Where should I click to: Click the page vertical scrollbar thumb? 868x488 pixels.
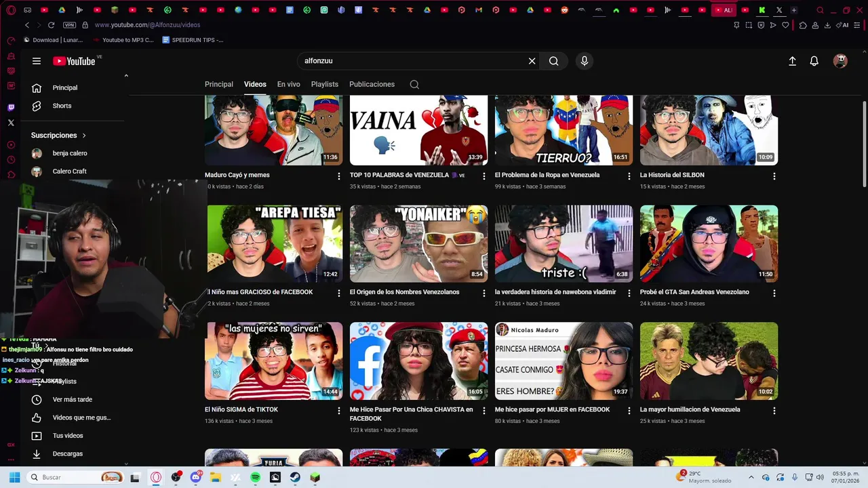pyautogui.click(x=865, y=144)
